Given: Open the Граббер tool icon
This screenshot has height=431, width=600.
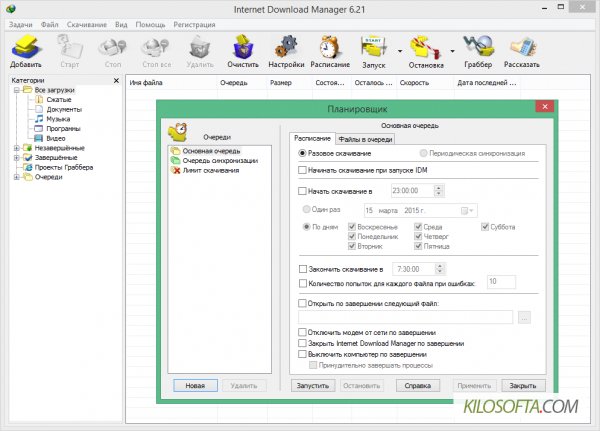Looking at the screenshot, I should (478, 47).
